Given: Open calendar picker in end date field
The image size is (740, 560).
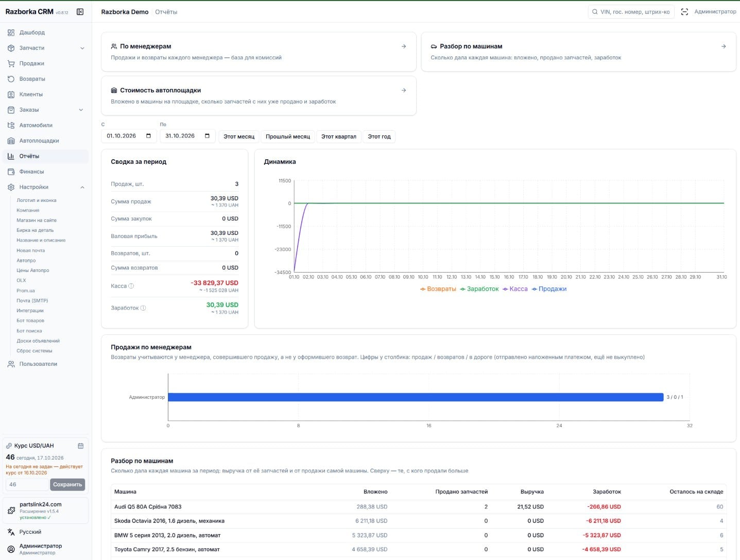Looking at the screenshot, I should tap(207, 136).
